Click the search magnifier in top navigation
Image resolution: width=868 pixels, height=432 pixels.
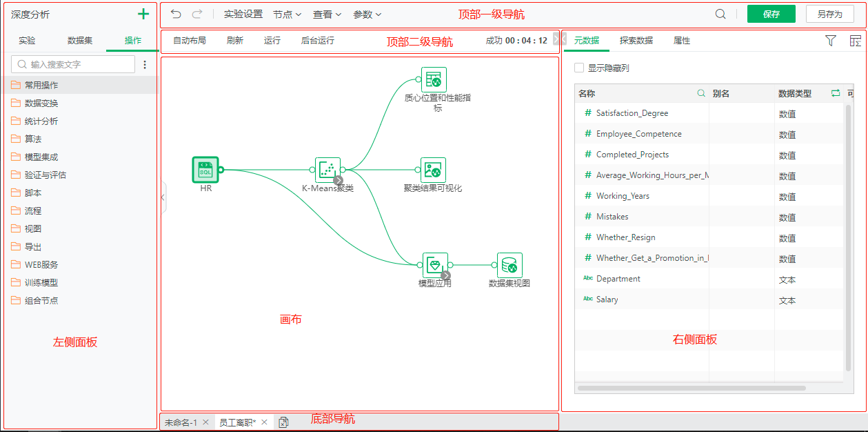[720, 14]
